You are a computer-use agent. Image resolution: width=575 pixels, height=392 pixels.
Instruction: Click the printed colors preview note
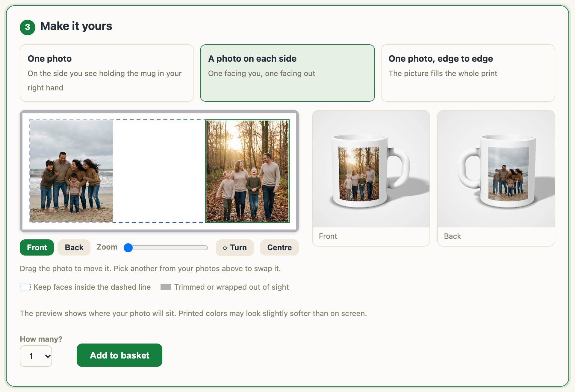193,313
